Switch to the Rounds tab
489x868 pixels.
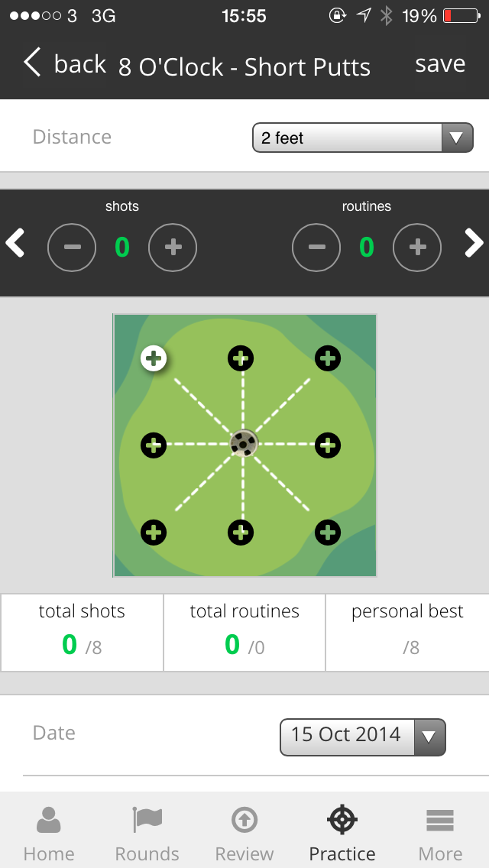tap(147, 833)
